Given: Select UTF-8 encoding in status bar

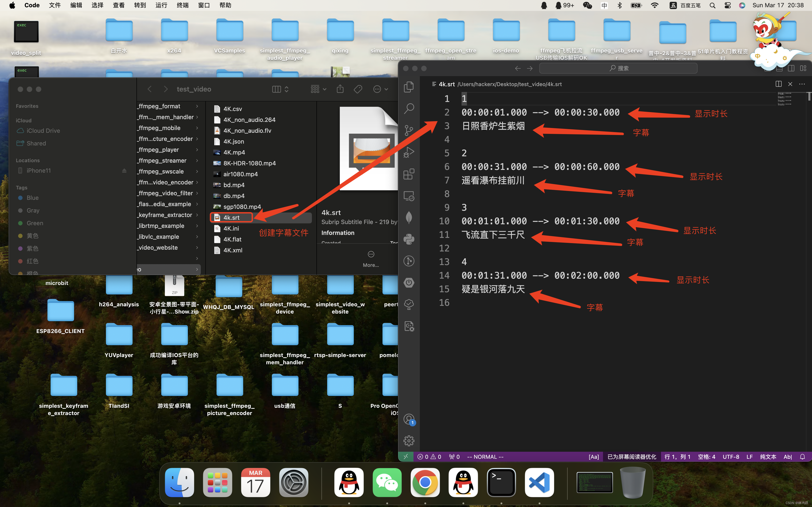Looking at the screenshot, I should (730, 457).
